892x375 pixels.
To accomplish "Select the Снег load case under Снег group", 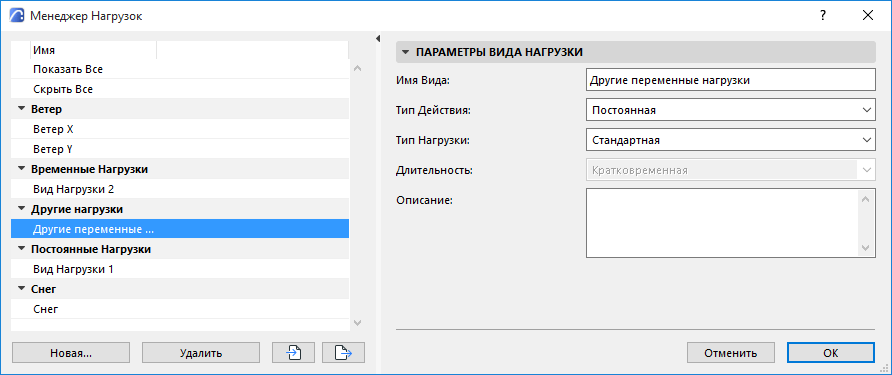I will [180, 309].
